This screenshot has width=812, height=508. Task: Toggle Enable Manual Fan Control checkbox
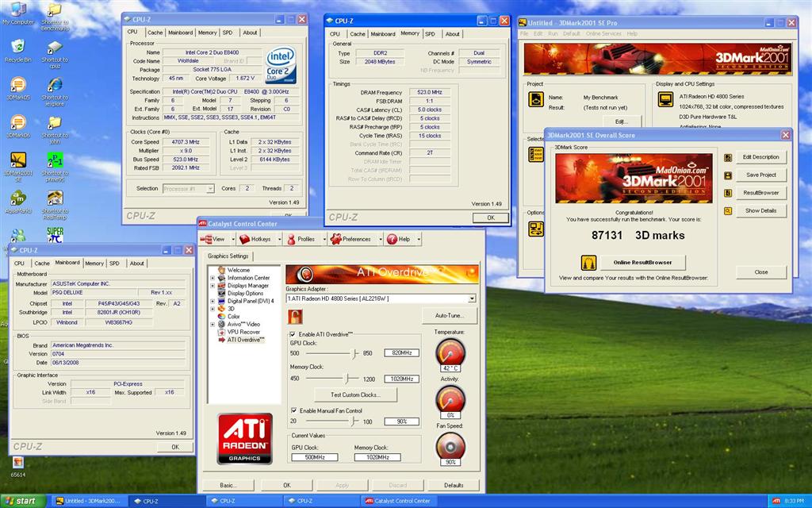(293, 410)
